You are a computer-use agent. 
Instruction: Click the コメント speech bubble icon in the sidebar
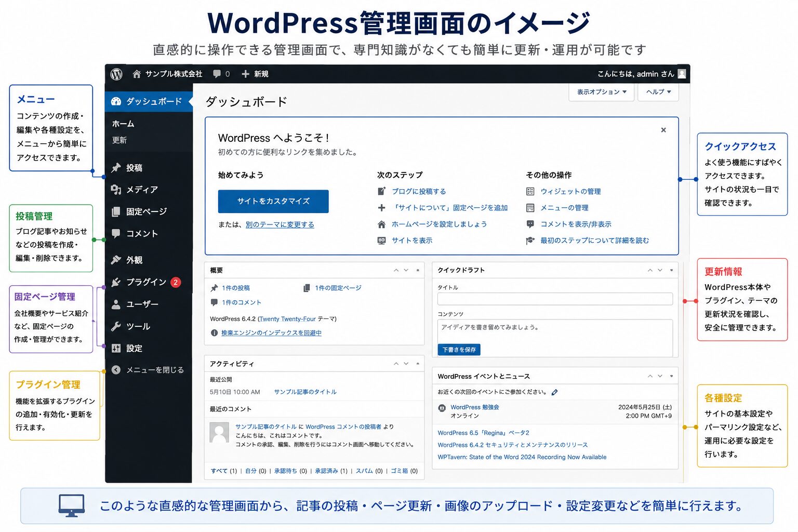tap(116, 233)
